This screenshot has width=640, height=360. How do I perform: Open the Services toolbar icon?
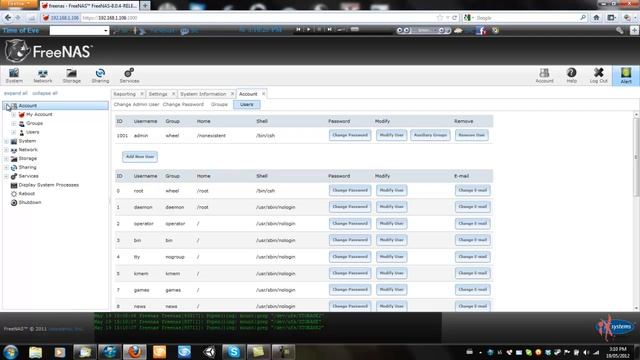[x=129, y=76]
